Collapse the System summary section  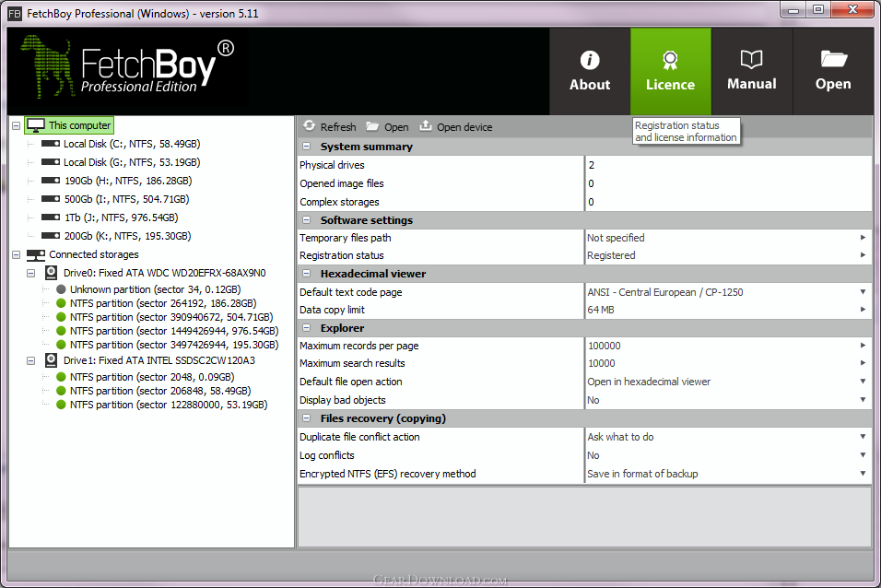(x=307, y=147)
